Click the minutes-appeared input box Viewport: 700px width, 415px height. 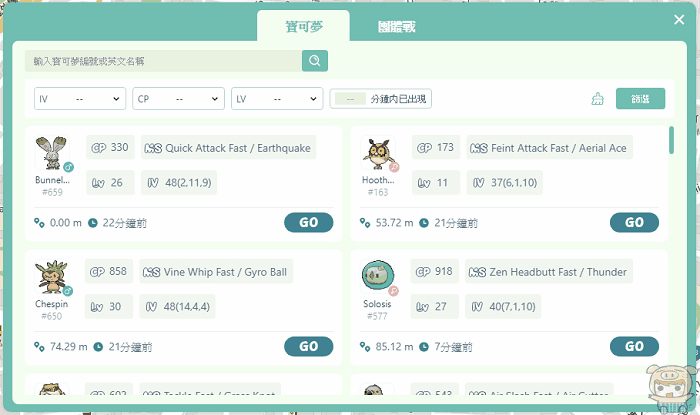(350, 99)
